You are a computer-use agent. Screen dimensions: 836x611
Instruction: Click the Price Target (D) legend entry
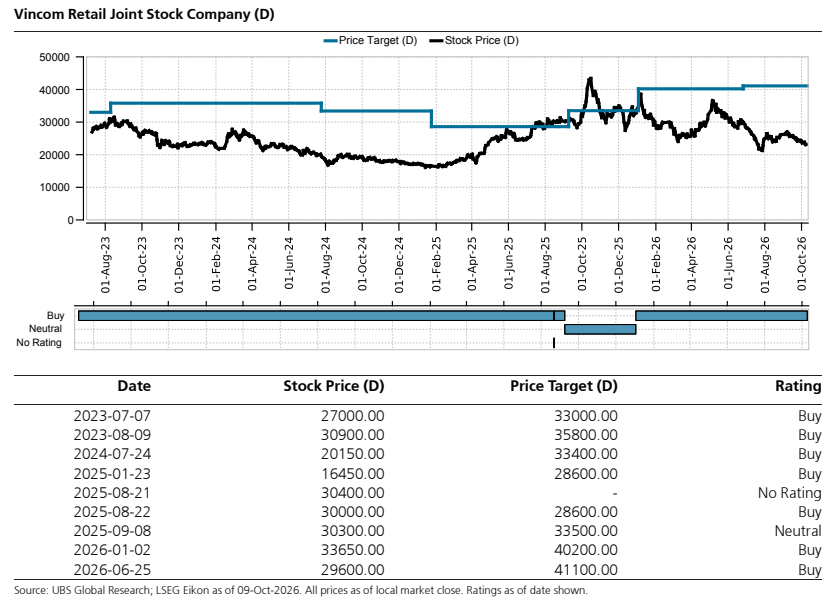point(371,41)
